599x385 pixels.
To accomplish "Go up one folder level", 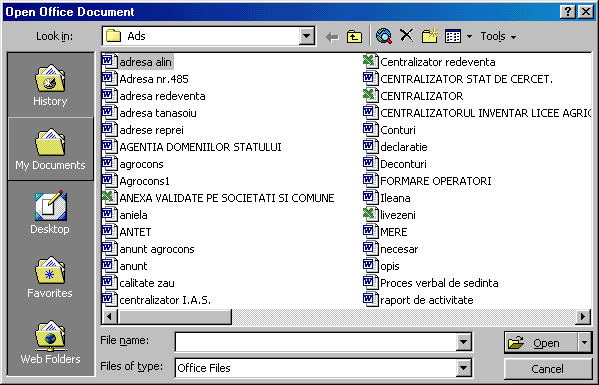I will point(355,37).
